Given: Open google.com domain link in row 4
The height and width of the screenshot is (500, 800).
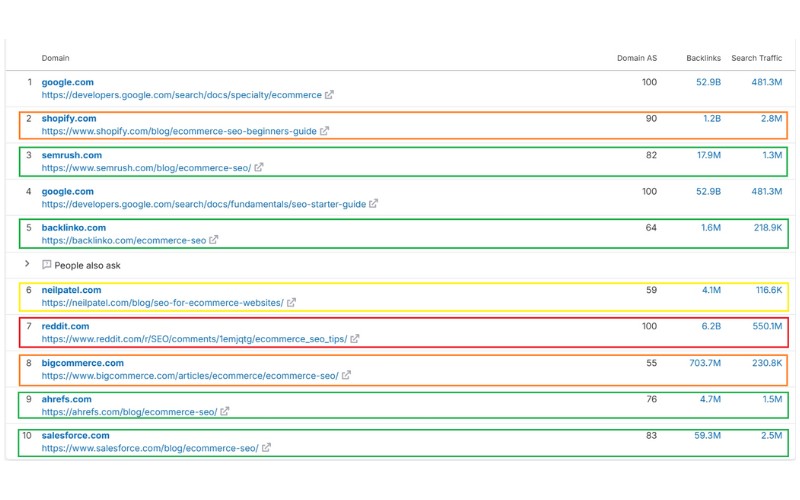Looking at the screenshot, I should pos(67,191).
